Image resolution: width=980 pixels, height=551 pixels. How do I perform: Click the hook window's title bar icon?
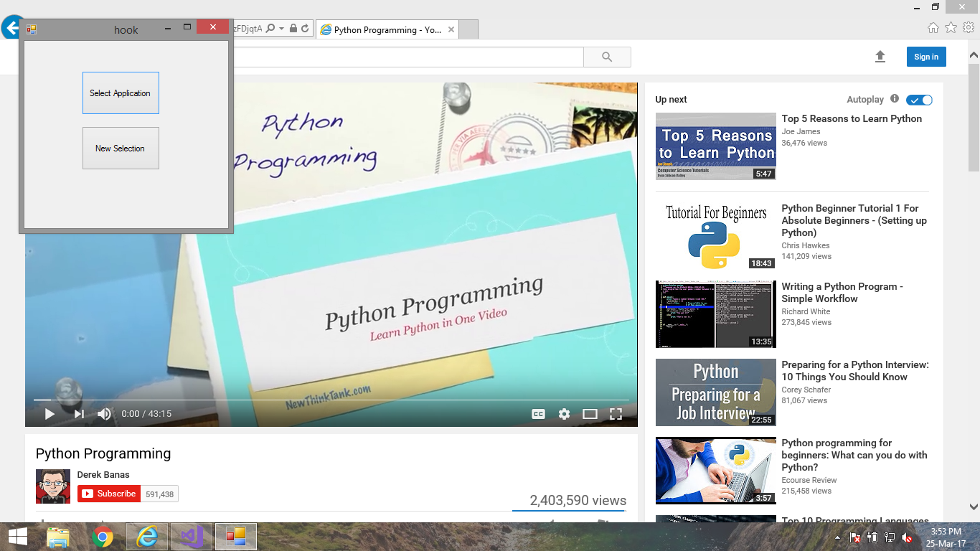click(31, 29)
